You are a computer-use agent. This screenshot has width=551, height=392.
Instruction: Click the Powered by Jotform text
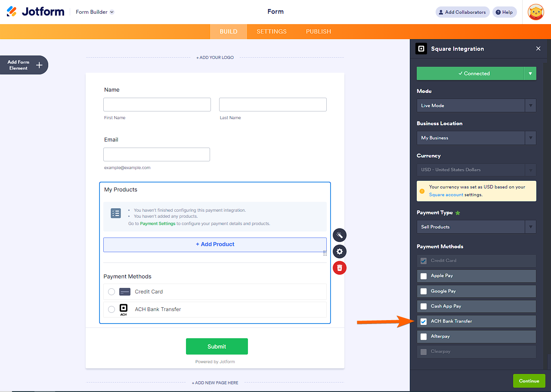215,362
